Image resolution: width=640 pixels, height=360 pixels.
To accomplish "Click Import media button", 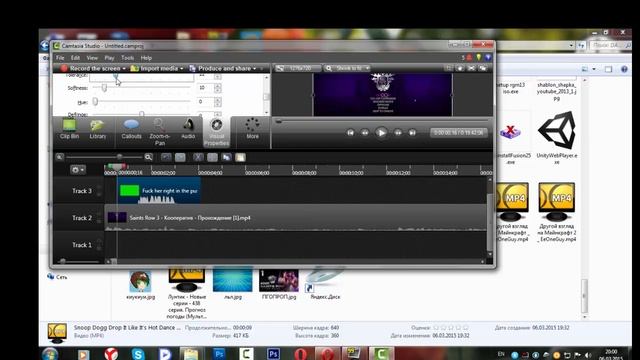I will click(x=154, y=68).
